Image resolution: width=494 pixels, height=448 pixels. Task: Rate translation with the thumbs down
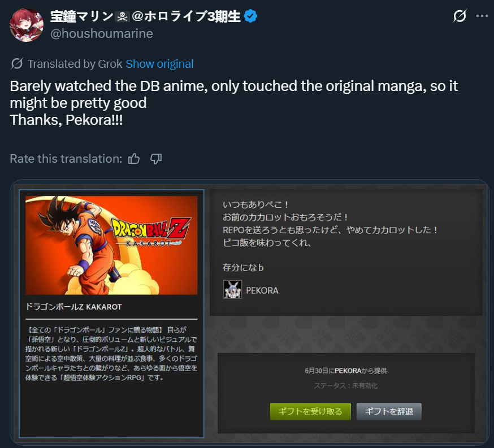pos(156,159)
